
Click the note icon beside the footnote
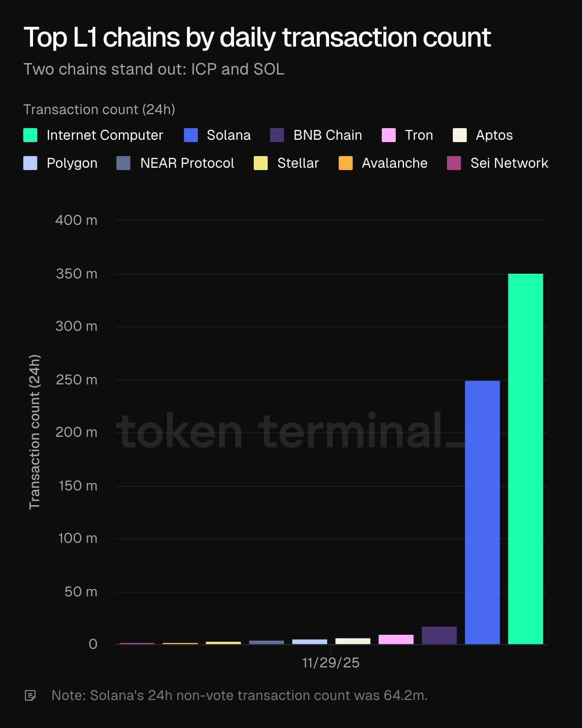(x=30, y=695)
